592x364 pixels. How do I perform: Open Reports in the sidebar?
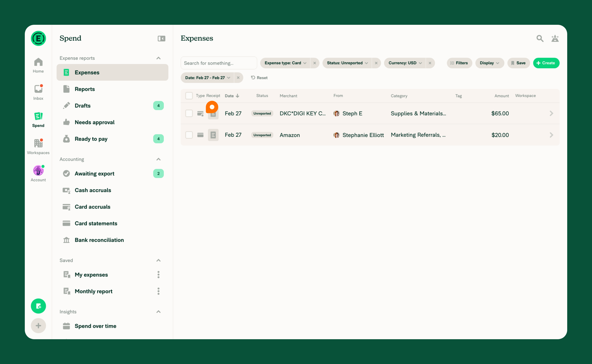pos(113,89)
